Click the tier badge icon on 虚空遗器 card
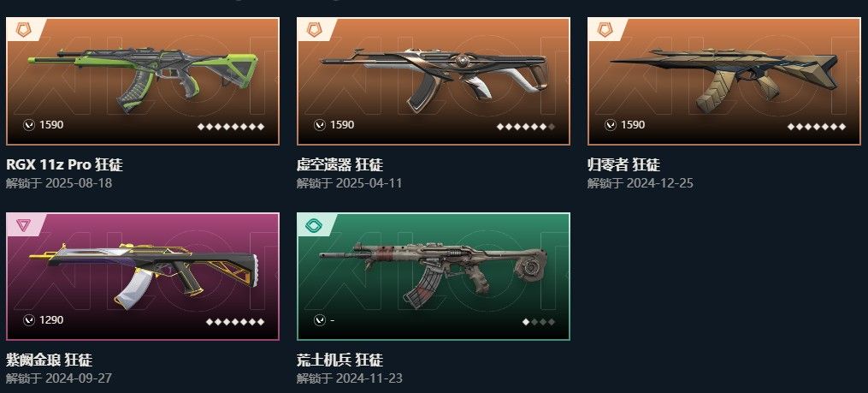Image resolution: width=868 pixels, height=393 pixels. (314, 29)
